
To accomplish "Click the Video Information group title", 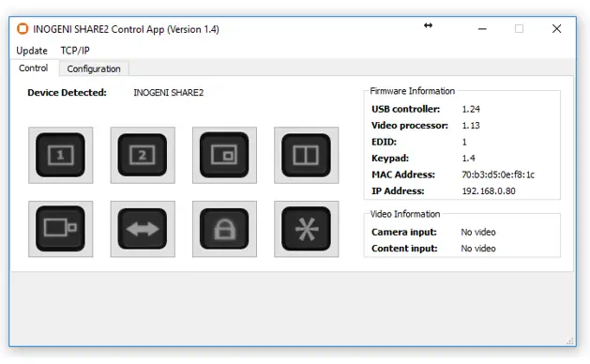I will [405, 214].
